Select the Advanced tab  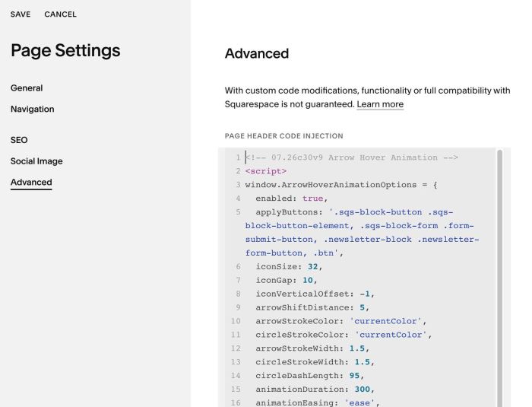pos(31,183)
